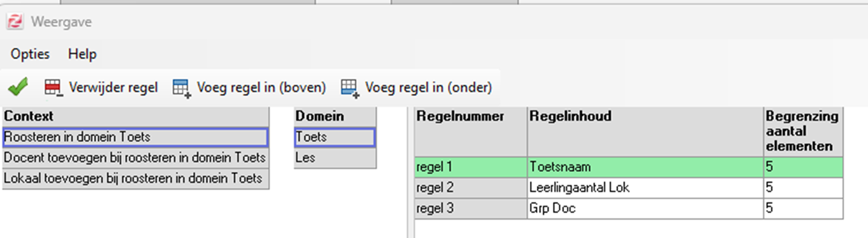Select Docent toevoegen bij roosteren context row
868x238 pixels.
135,157
